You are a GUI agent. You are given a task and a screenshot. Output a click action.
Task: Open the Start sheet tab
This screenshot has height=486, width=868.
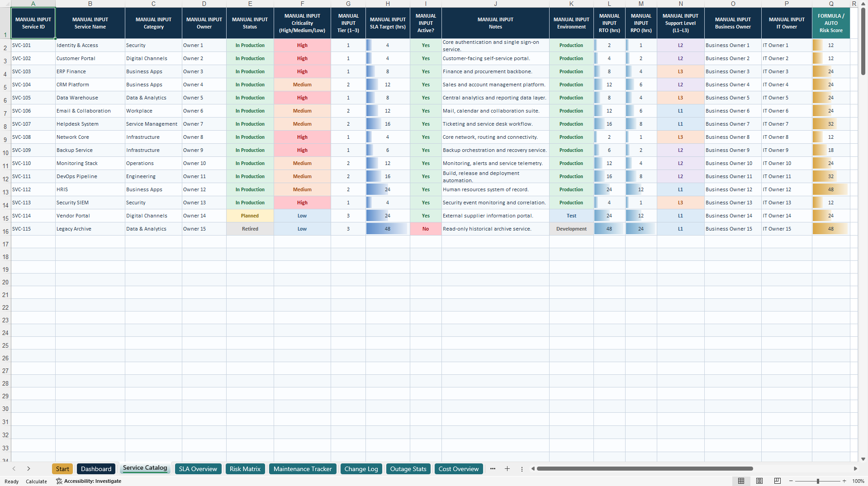click(62, 469)
